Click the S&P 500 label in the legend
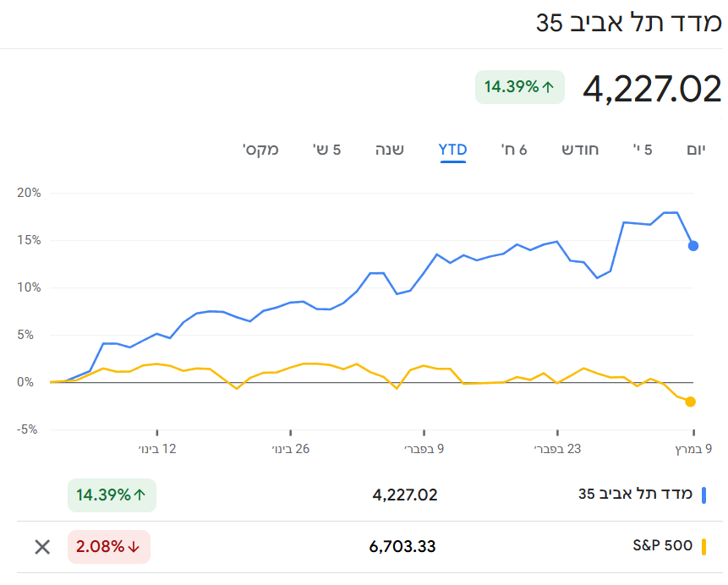The width and height of the screenshot is (728, 585). click(662, 546)
